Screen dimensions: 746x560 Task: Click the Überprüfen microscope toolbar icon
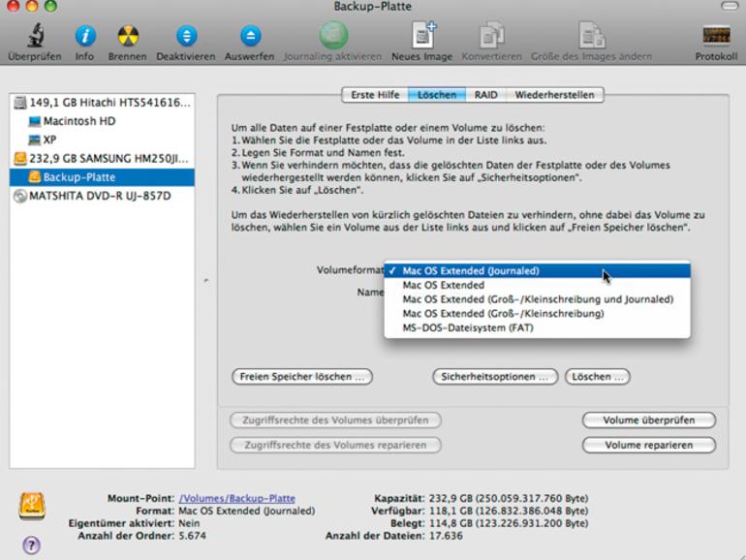36,35
